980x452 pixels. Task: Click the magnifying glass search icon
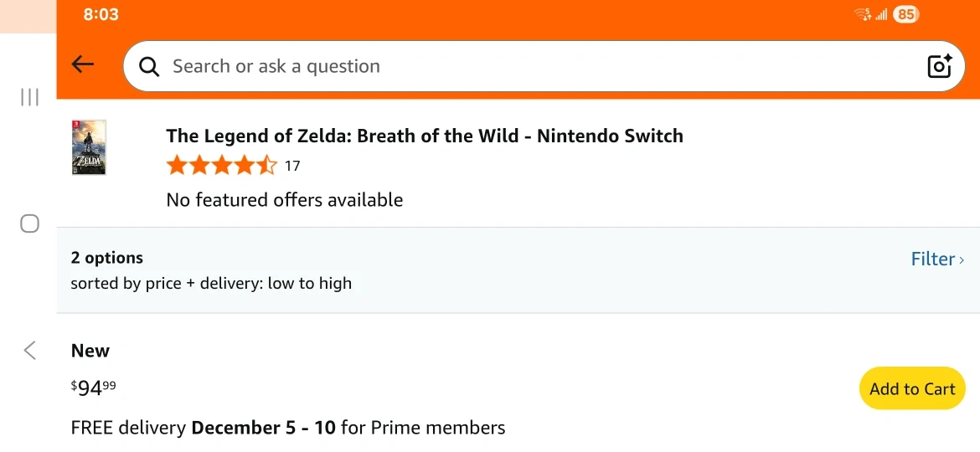coord(149,67)
